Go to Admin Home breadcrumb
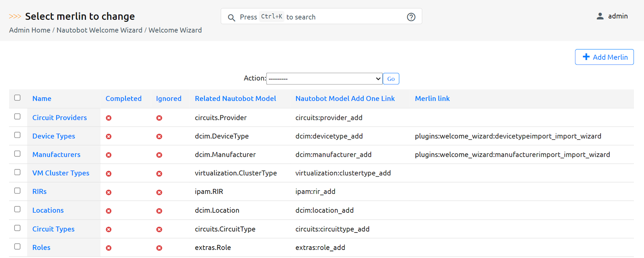This screenshot has width=644, height=258. [30, 30]
